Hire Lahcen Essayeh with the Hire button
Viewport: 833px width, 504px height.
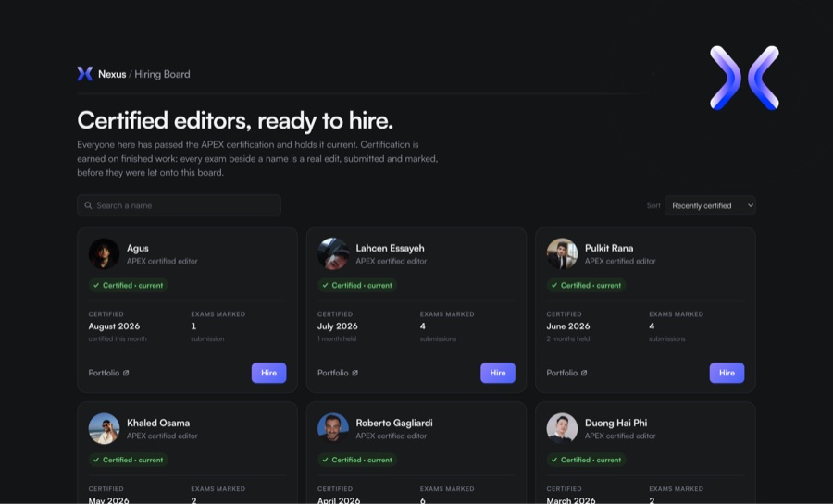pyautogui.click(x=498, y=373)
